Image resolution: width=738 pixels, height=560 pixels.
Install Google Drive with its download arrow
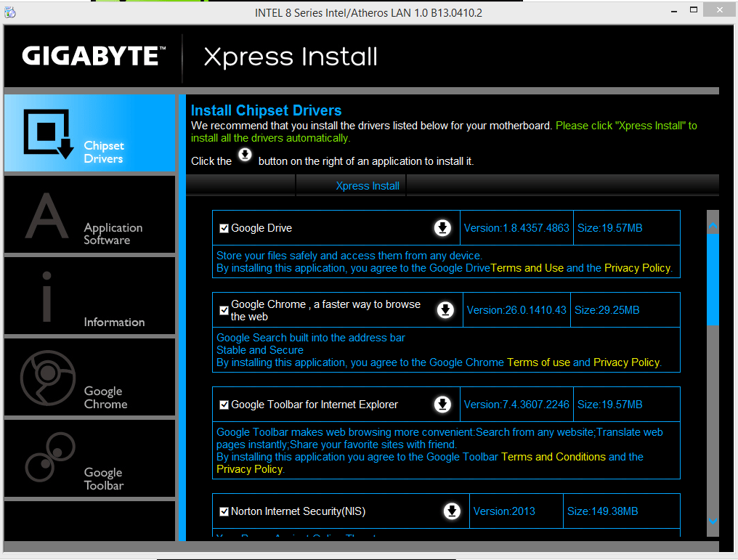click(442, 228)
